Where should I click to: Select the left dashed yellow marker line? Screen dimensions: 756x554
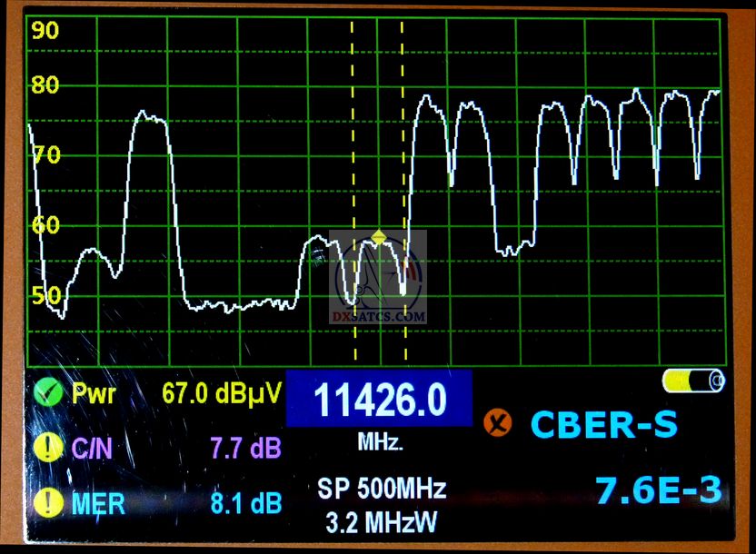pos(353,182)
